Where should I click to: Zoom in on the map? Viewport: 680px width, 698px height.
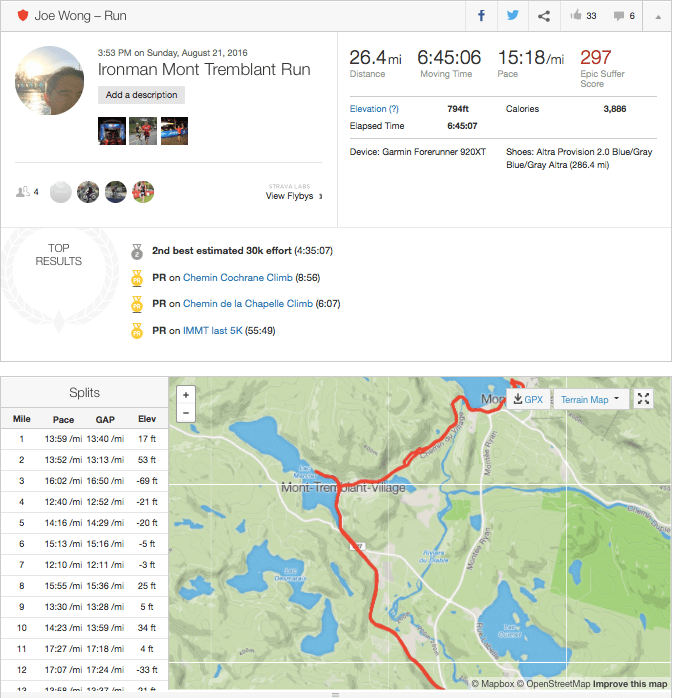pyautogui.click(x=186, y=395)
